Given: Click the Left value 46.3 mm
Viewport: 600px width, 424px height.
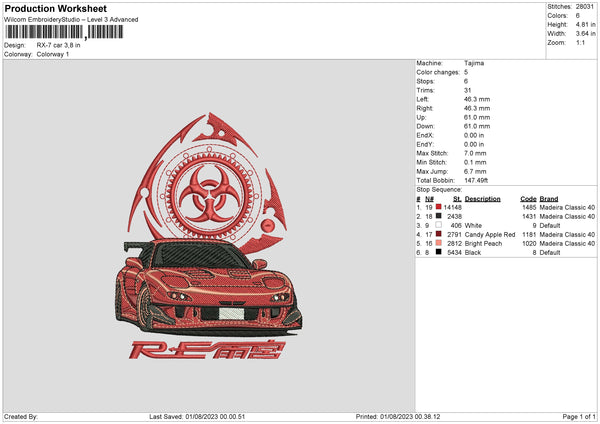Looking at the screenshot, I should pos(477,99).
